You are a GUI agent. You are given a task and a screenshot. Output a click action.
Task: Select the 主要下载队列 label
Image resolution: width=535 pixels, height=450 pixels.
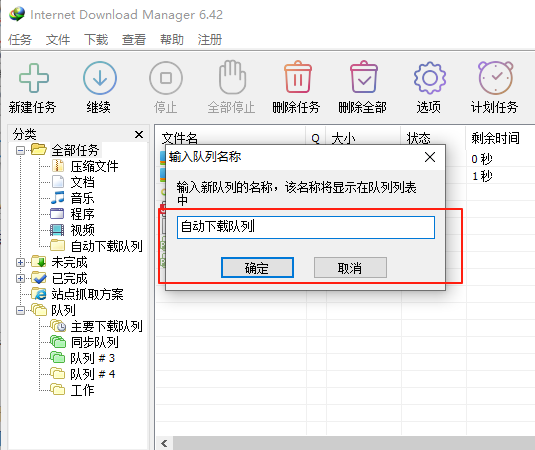click(x=106, y=326)
